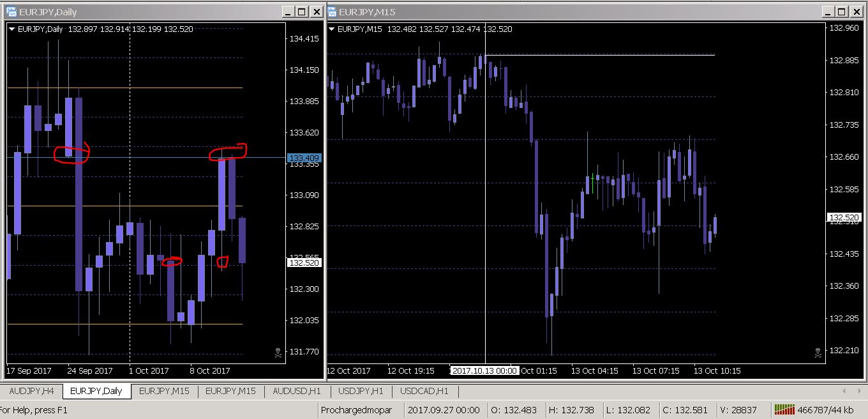This screenshot has width=868, height=419.
Task: Click the 132.825 price on Daily axis
Action: [x=304, y=227]
